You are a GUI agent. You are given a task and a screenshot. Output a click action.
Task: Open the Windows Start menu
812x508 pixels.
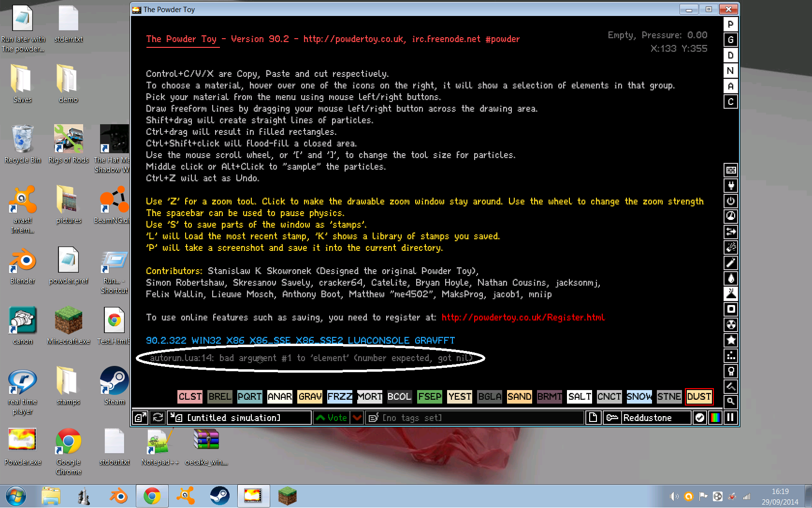coord(16,496)
